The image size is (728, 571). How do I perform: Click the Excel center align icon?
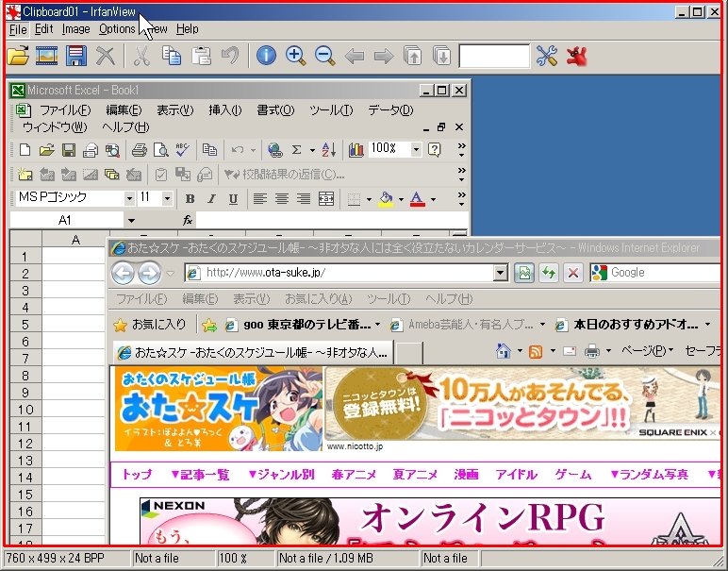(282, 199)
